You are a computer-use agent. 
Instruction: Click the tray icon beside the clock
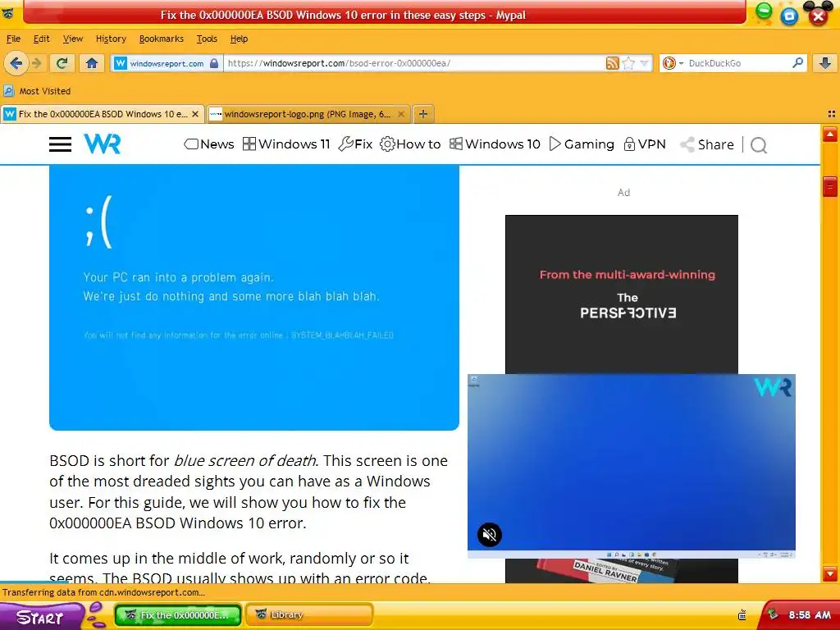773,614
